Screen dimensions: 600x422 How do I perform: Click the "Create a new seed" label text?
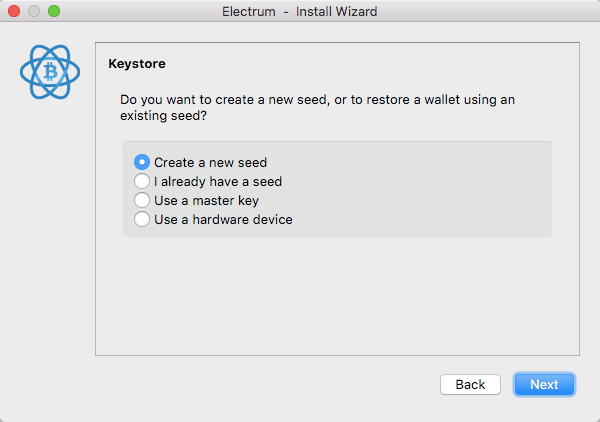(210, 163)
